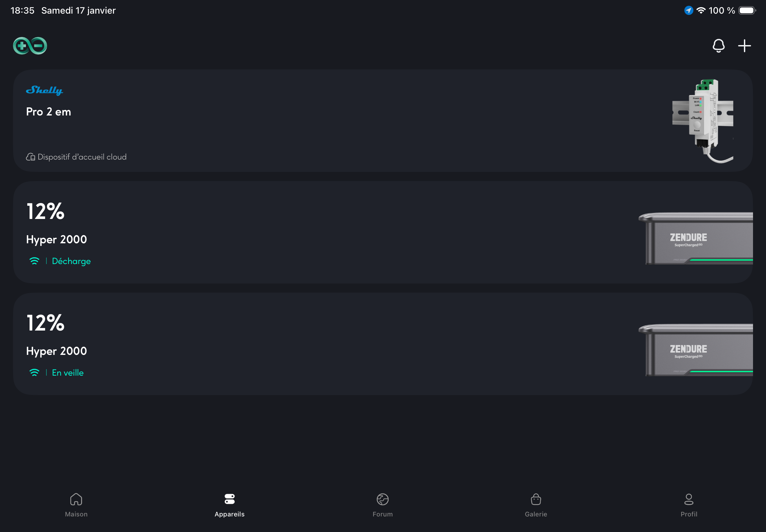Tap the discharging Hyper 2000 product image
The image size is (766, 532).
(x=696, y=238)
